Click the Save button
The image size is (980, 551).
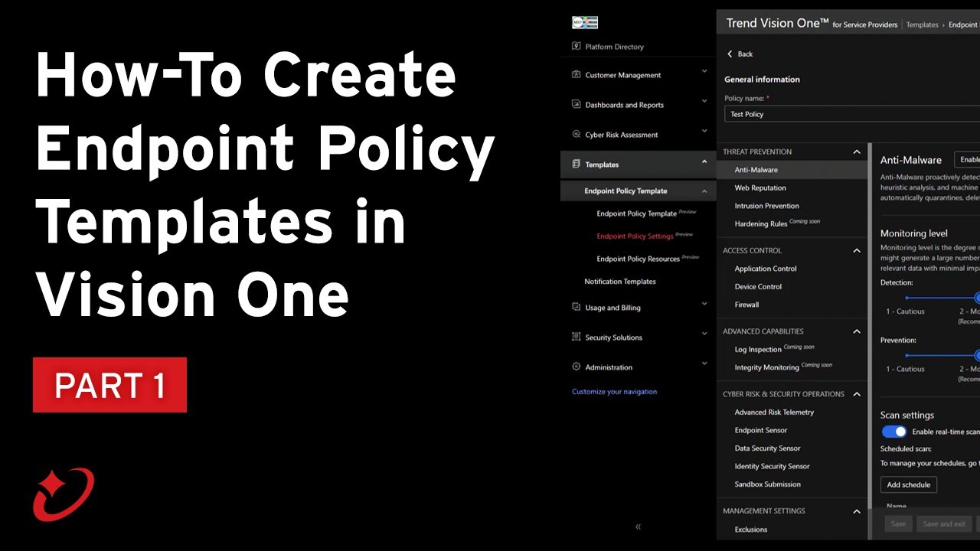point(898,524)
